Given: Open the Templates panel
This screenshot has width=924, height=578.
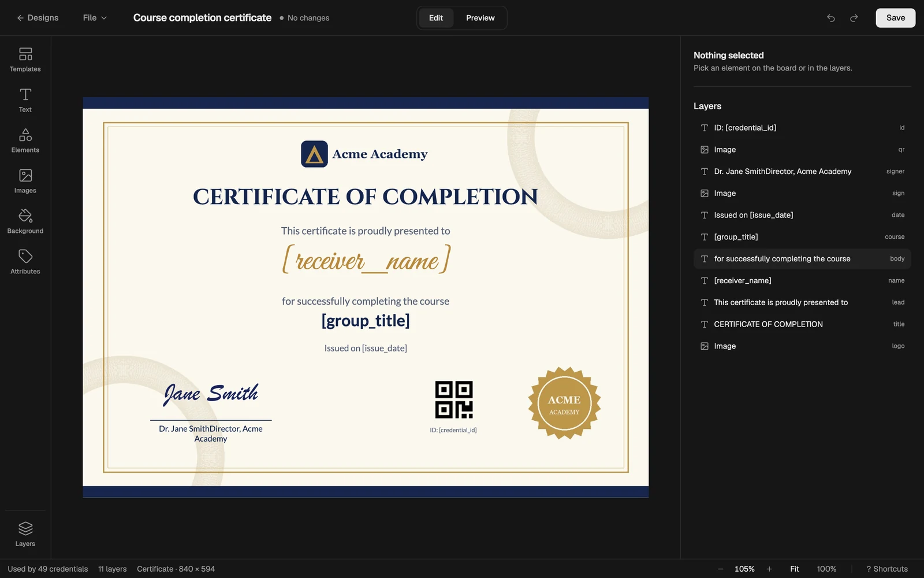Looking at the screenshot, I should (x=25, y=60).
